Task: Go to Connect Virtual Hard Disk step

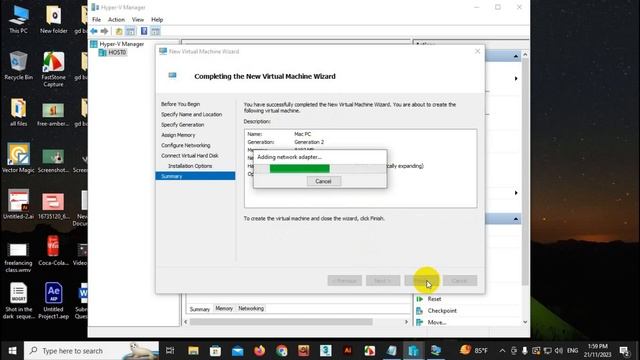Action: 189,156
